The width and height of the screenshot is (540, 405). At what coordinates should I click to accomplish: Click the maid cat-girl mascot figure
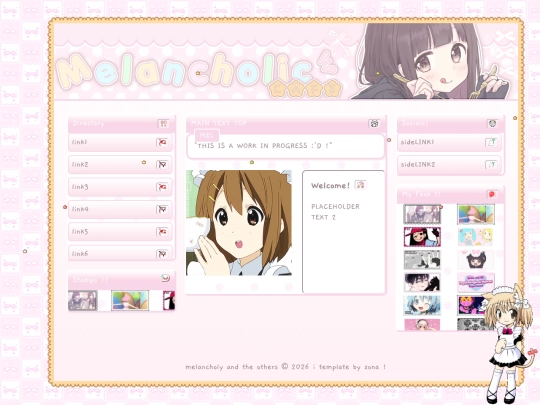(x=508, y=343)
